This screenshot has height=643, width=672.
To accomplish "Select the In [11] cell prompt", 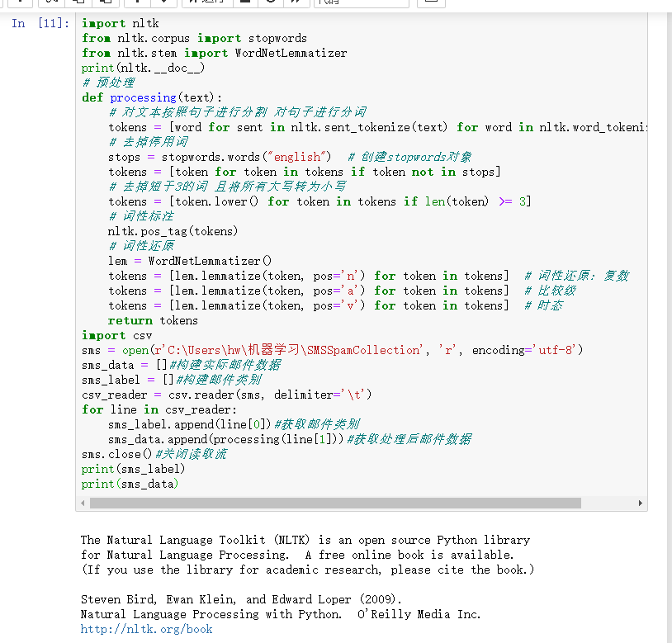I will point(40,23).
